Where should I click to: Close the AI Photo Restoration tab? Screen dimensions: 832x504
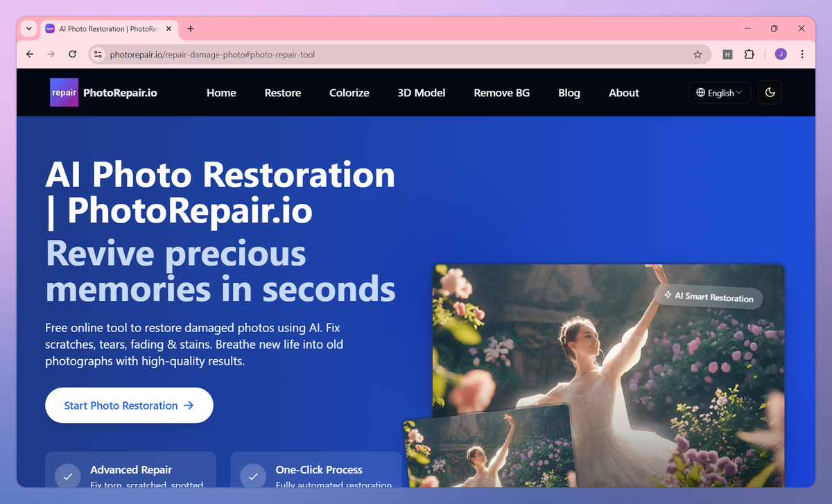167,29
